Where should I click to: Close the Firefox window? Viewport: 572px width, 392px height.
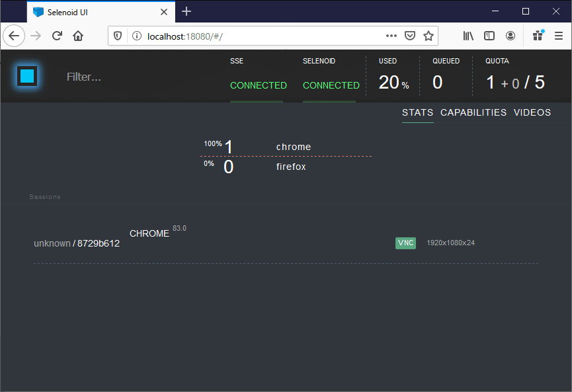click(556, 11)
